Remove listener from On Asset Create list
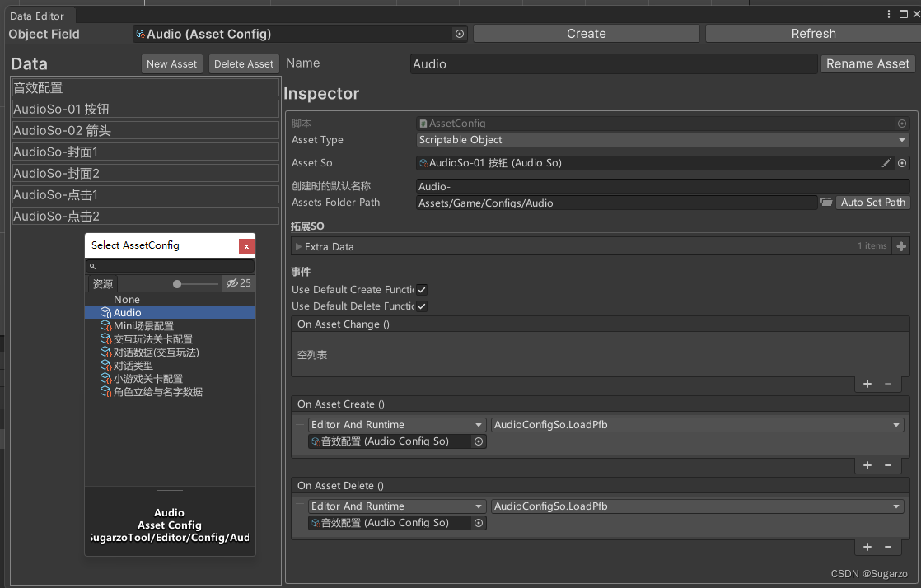This screenshot has height=588, width=921. point(888,465)
